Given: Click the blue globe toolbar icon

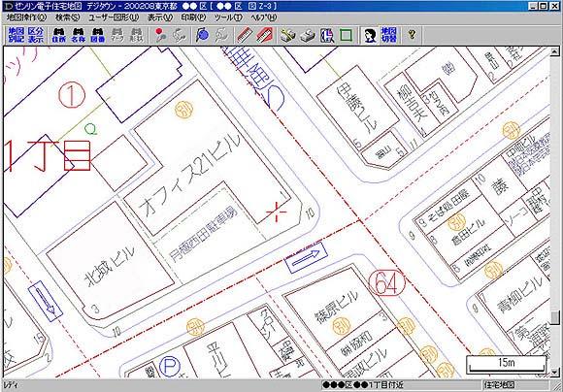Looking at the screenshot, I should click(203, 35).
